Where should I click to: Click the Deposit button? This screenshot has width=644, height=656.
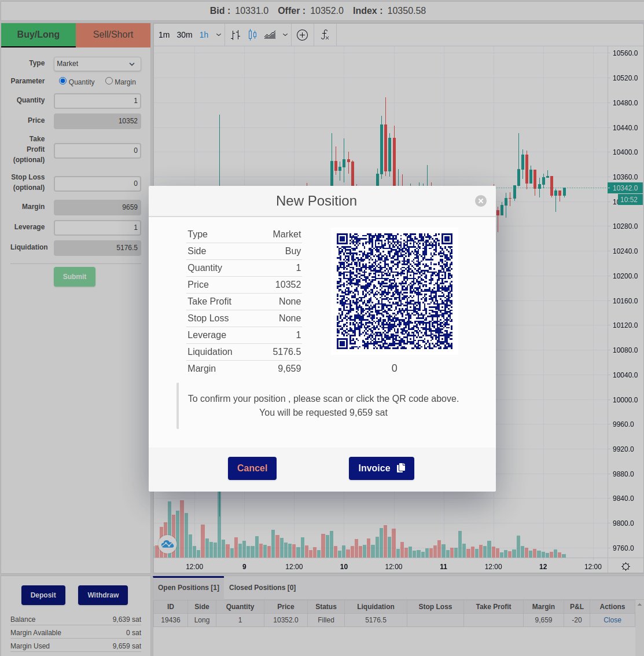tap(43, 595)
